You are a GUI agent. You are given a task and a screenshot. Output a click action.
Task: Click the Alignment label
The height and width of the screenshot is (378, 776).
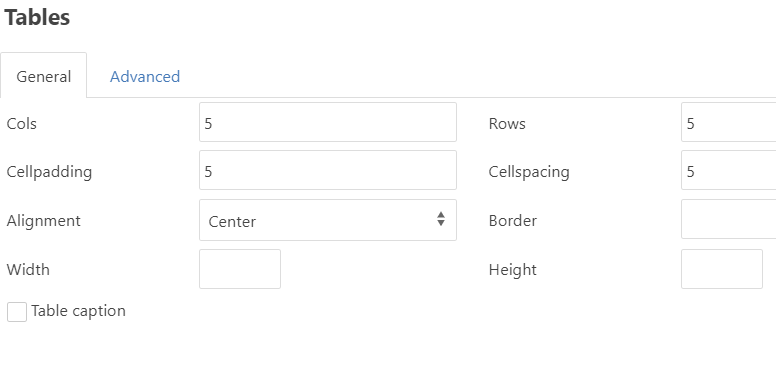click(44, 221)
